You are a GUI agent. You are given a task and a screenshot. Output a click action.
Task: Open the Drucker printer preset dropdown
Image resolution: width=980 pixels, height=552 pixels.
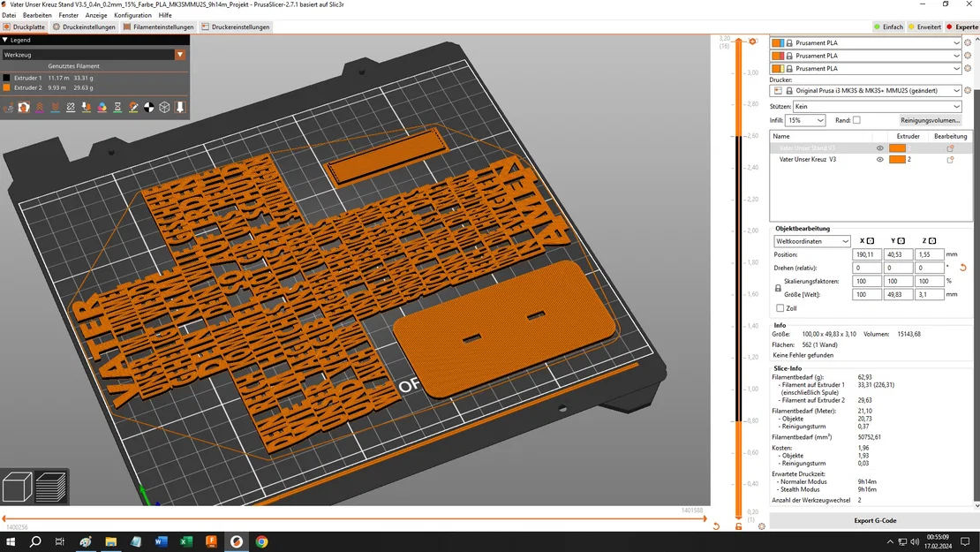865,91
